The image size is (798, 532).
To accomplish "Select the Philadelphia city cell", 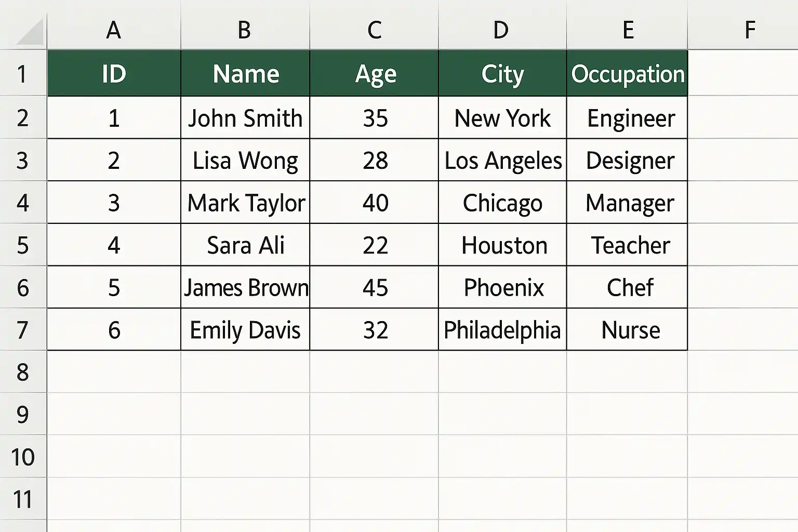I will click(x=502, y=329).
